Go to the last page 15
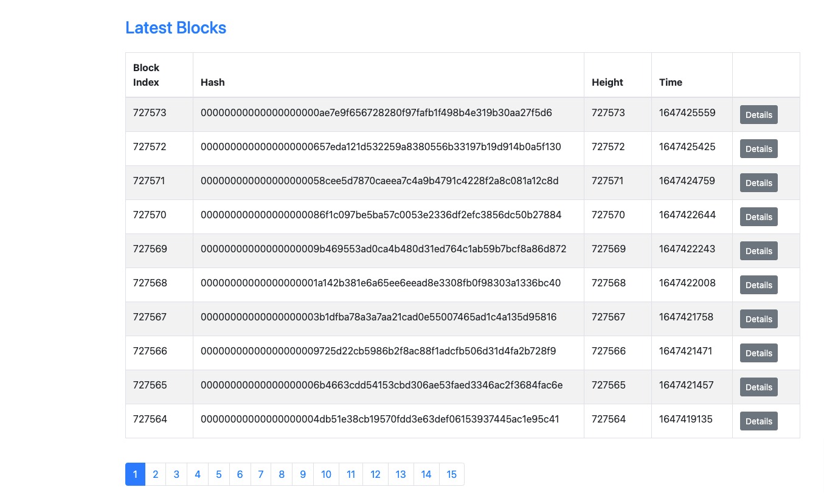824x504 pixels. 451,474
